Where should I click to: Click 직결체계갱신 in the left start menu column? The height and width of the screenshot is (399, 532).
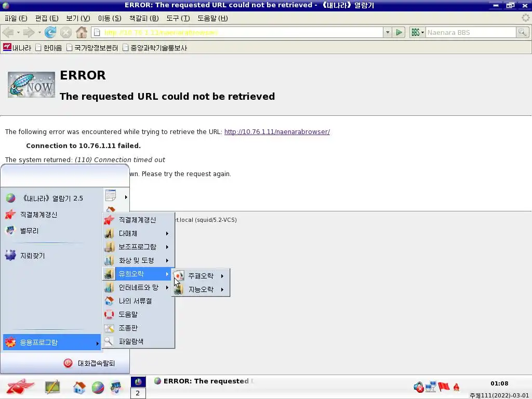pos(52,215)
